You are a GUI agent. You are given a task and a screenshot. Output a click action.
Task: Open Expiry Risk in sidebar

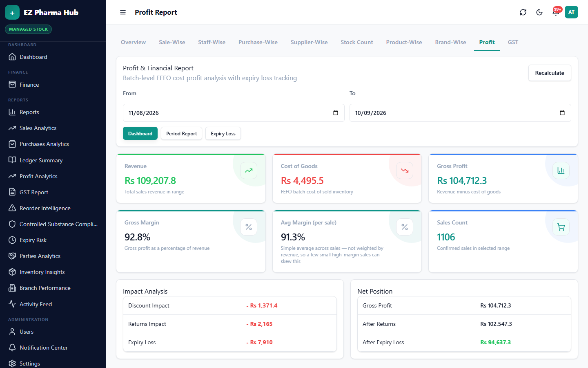(x=53, y=240)
